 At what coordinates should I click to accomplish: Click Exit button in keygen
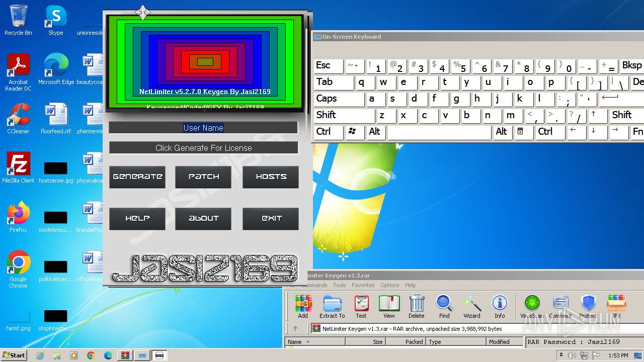click(271, 219)
